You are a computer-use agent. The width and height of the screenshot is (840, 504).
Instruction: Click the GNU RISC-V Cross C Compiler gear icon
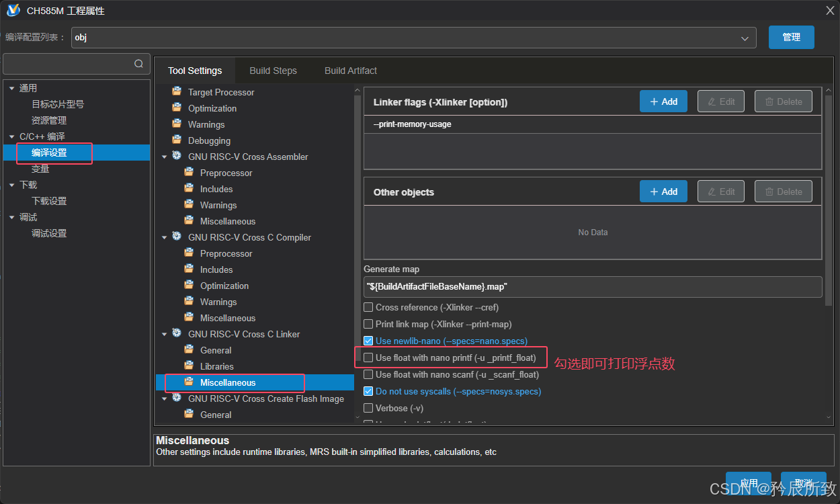pyautogui.click(x=177, y=237)
